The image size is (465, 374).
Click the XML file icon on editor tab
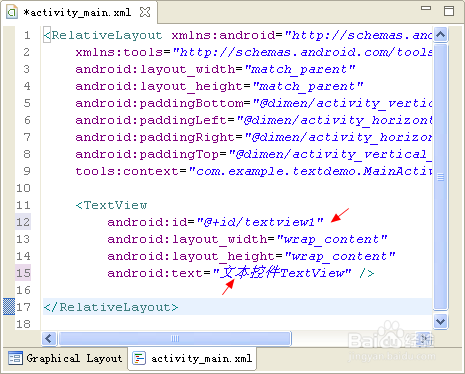point(12,12)
